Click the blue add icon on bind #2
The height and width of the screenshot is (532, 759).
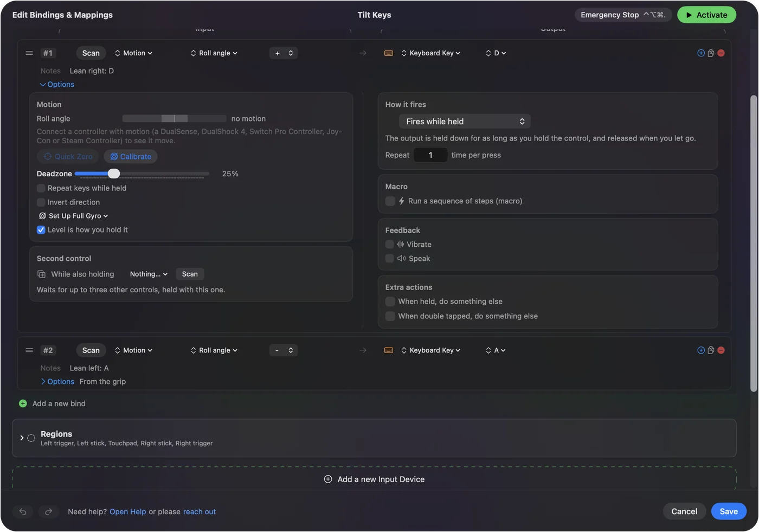(x=701, y=350)
